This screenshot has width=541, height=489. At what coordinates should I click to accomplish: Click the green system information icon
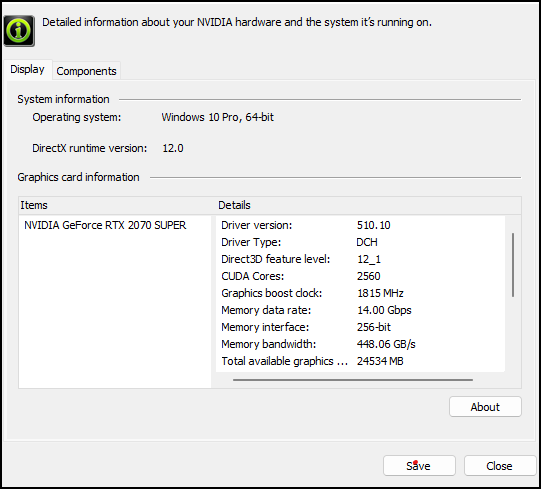[19, 31]
